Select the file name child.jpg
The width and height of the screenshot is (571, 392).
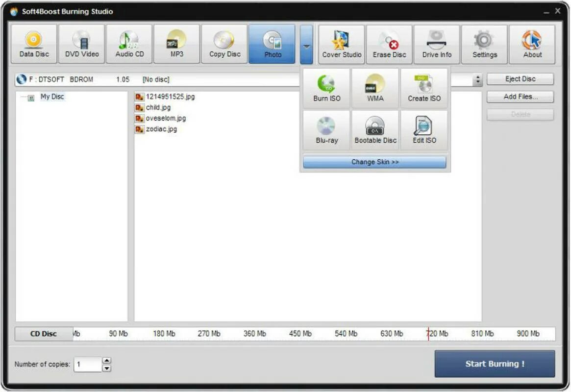[158, 108]
